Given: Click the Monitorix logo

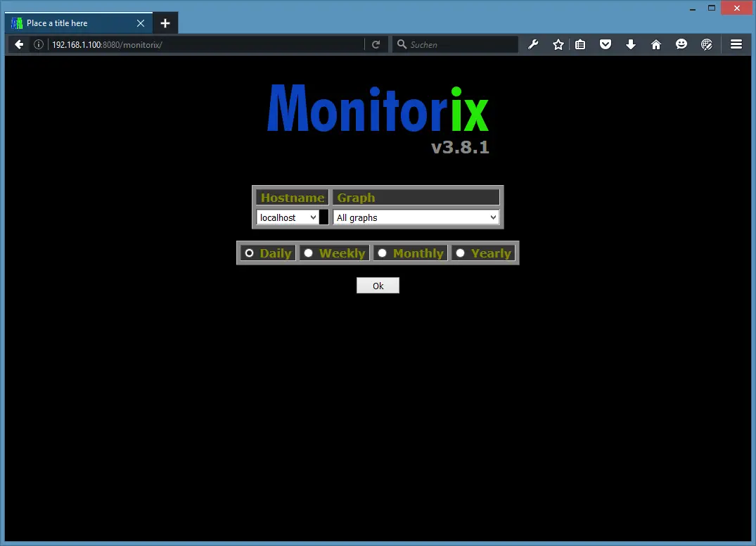Looking at the screenshot, I should pyautogui.click(x=378, y=108).
